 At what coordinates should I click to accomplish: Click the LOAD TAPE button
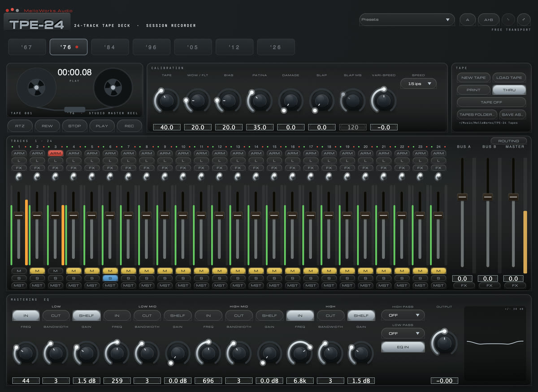click(x=509, y=78)
